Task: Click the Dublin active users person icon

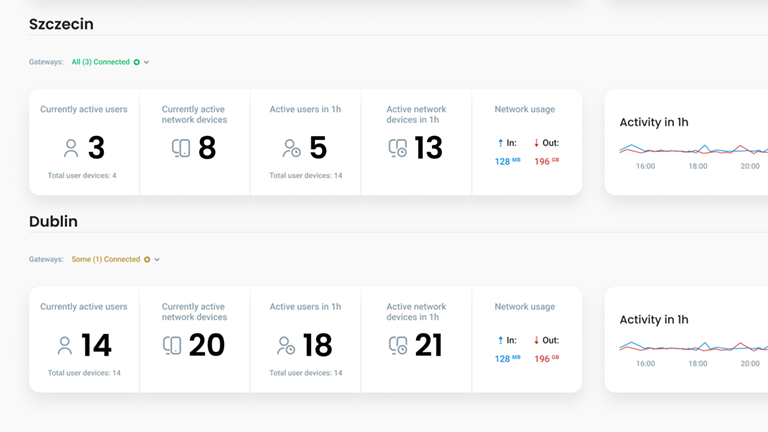Action: [65, 346]
